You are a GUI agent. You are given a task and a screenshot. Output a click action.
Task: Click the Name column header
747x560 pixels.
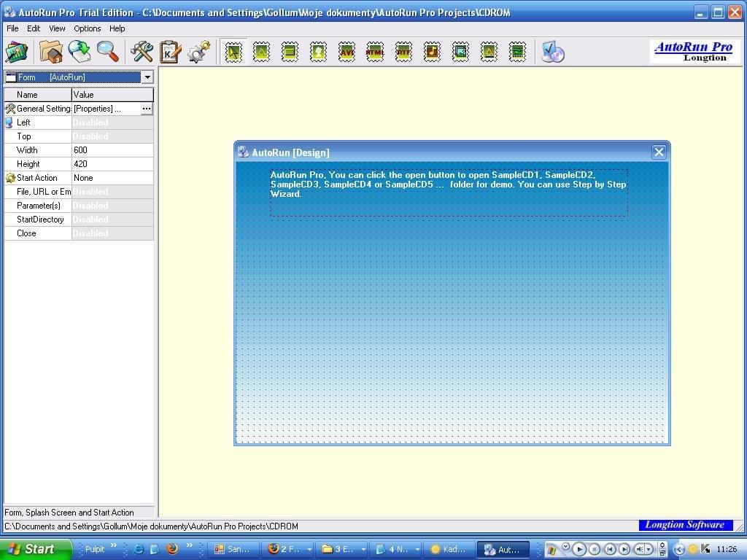tap(38, 95)
